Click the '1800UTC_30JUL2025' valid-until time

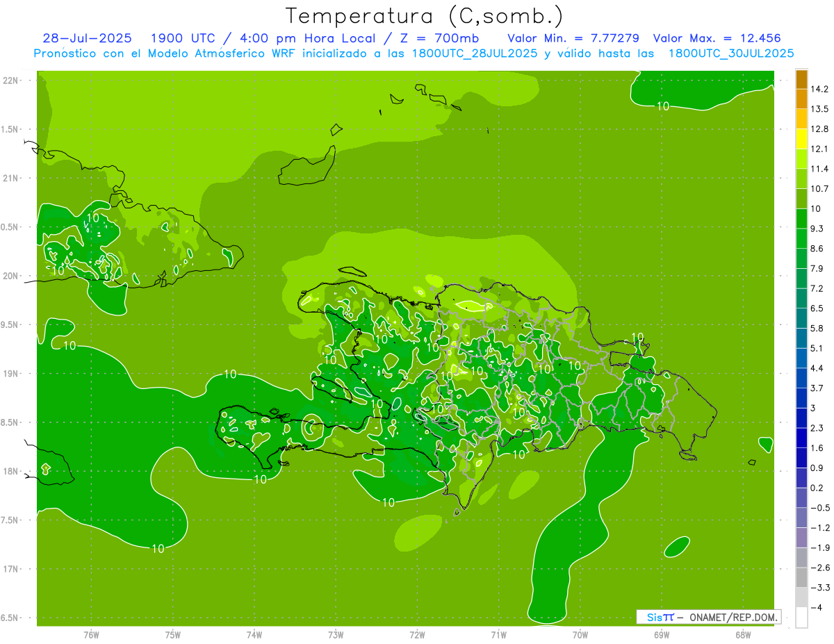(731, 53)
